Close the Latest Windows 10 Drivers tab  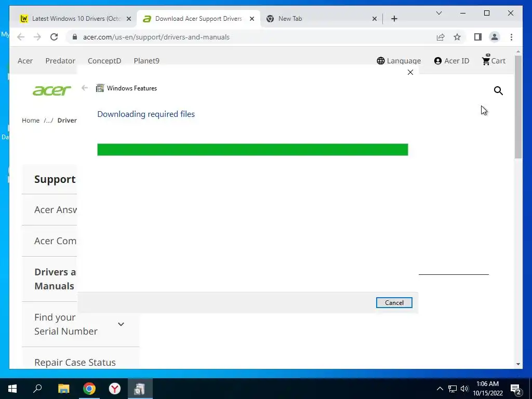point(129,19)
